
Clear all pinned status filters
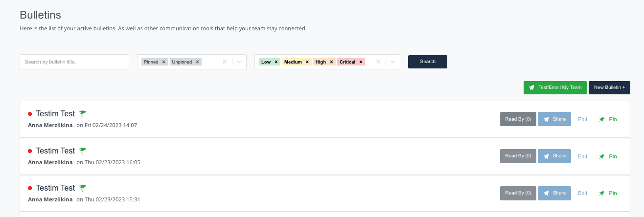click(x=224, y=62)
